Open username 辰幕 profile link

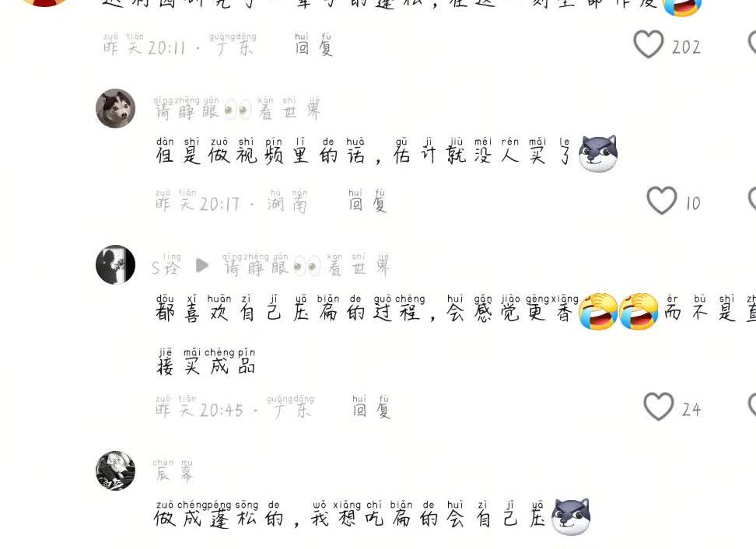click(173, 471)
